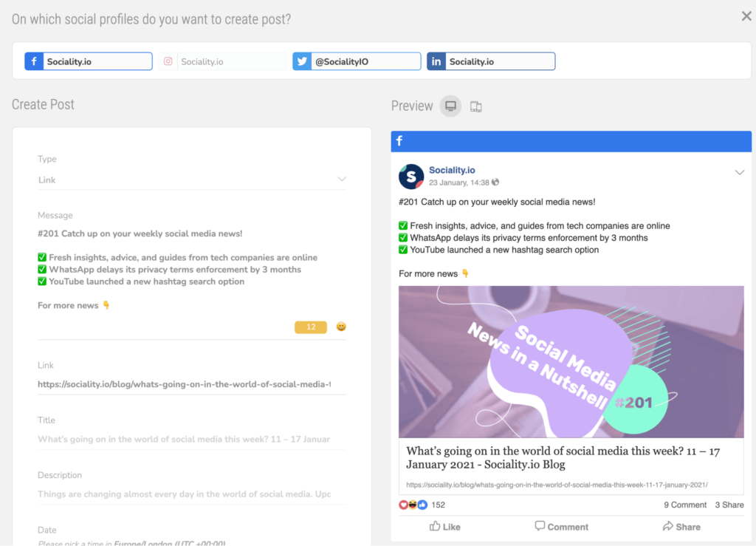756x546 pixels.
Task: Click the '23 January, 14:38' timestamp
Action: [x=459, y=182]
